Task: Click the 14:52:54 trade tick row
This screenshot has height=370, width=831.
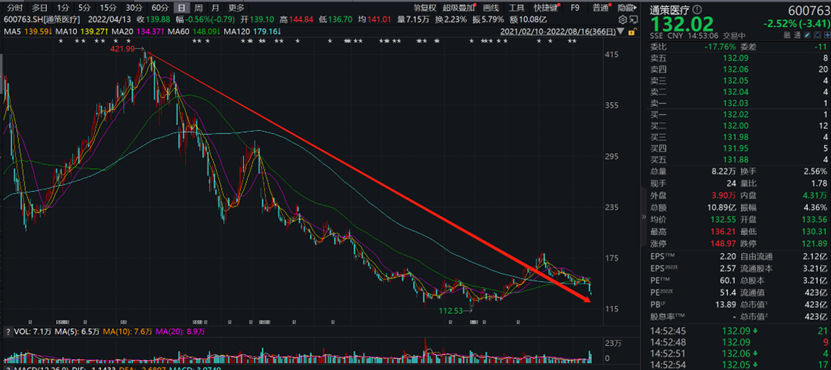Action: (x=738, y=365)
